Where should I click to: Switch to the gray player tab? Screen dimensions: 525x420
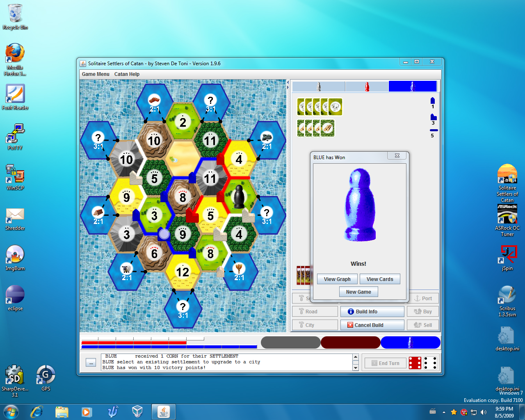(319, 86)
